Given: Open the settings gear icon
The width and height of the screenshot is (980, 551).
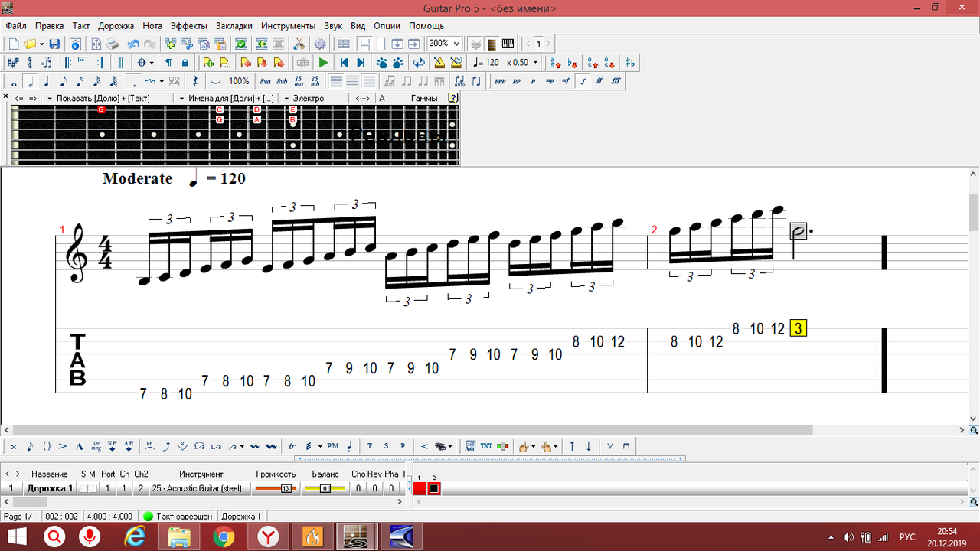Looking at the screenshot, I should [x=319, y=44].
